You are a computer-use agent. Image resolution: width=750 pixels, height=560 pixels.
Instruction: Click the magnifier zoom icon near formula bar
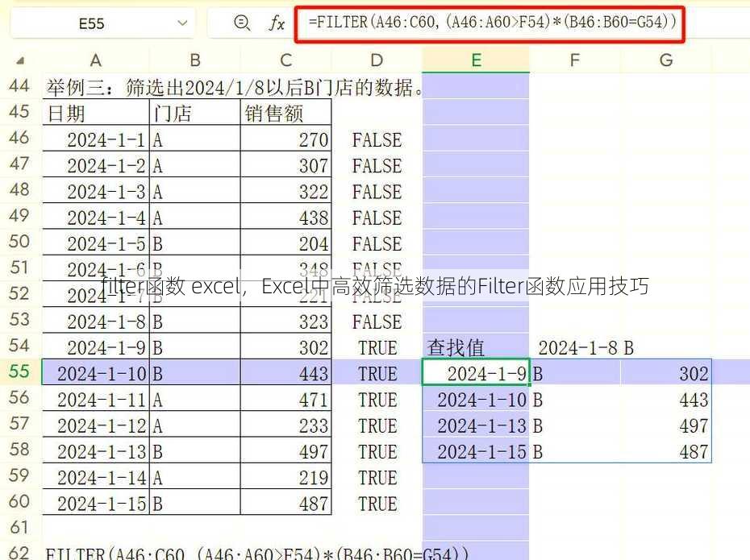[x=242, y=23]
